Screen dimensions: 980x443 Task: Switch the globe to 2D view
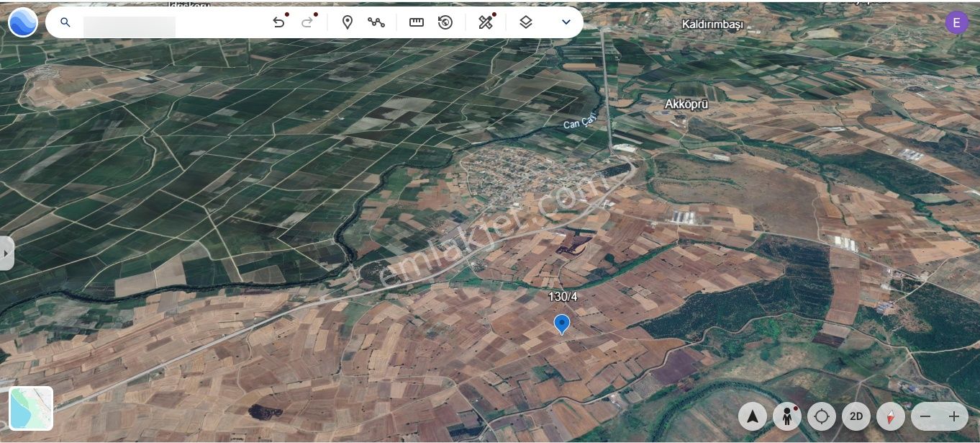(x=856, y=416)
